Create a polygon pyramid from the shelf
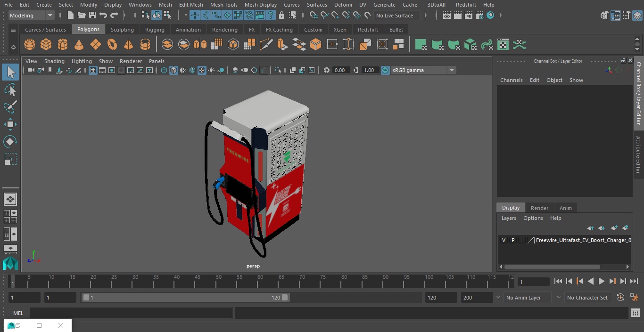644x332 pixels. (x=128, y=45)
